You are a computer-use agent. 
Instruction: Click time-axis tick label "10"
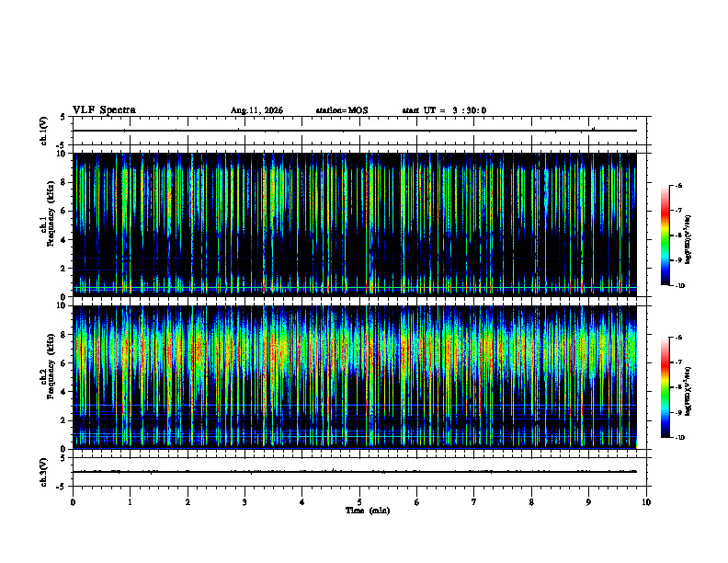[646, 502]
